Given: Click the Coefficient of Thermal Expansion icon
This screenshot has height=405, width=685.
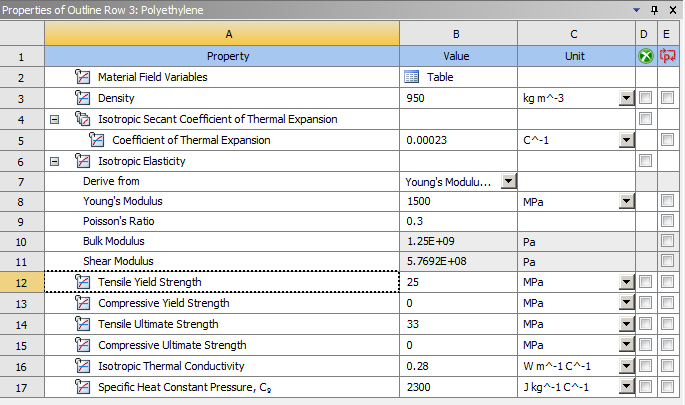Looking at the screenshot, I should [97, 140].
